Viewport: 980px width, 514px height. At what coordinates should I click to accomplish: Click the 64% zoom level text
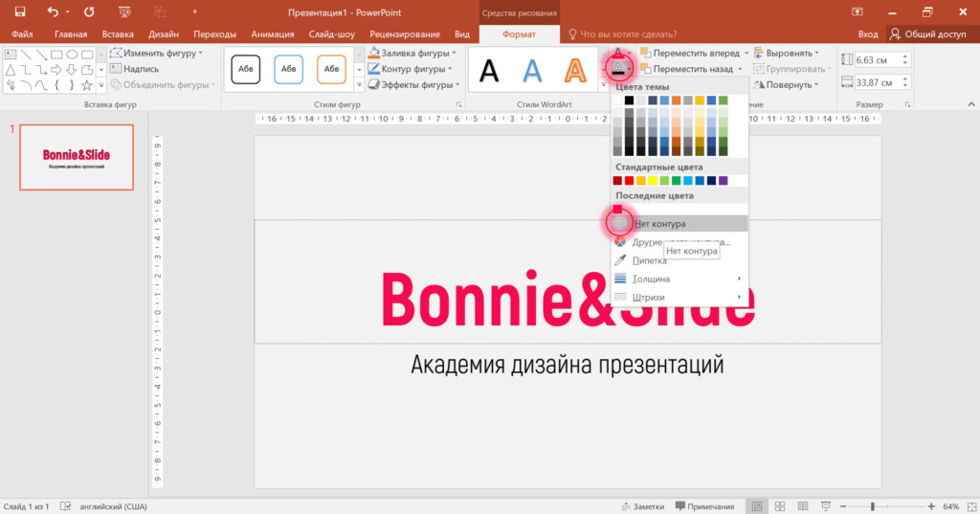click(950, 506)
